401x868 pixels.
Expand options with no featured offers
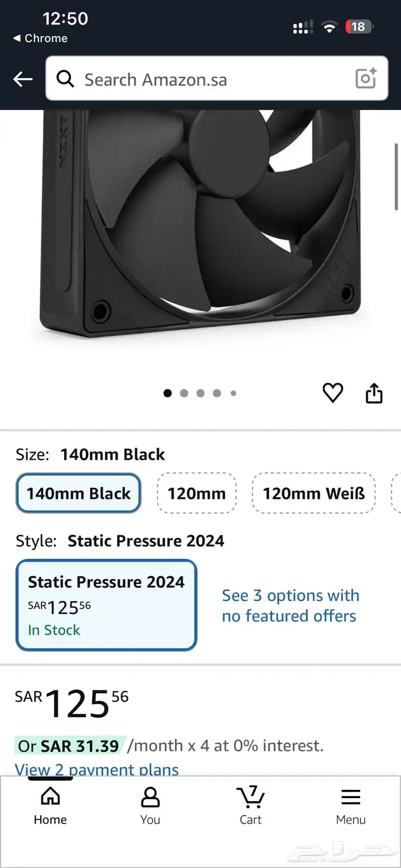(290, 606)
